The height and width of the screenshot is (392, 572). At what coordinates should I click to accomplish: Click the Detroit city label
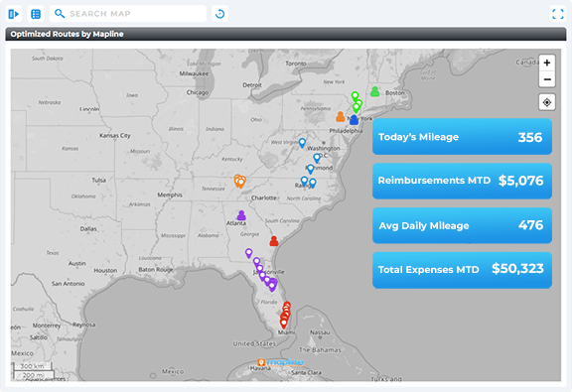pos(252,85)
